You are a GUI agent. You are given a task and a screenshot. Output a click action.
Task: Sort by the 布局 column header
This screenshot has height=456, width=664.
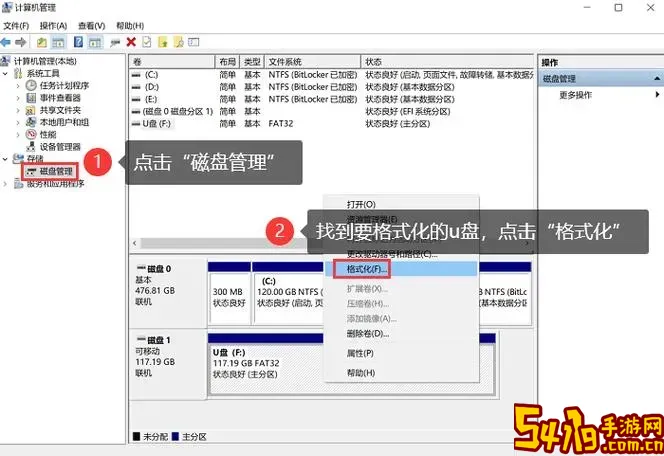click(x=227, y=62)
